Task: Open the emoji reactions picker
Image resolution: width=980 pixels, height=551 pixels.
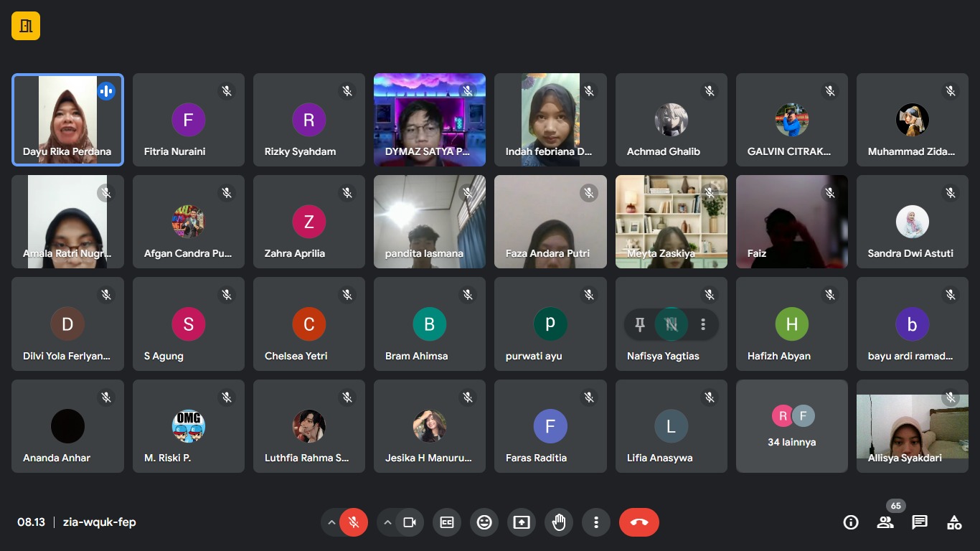Action: click(x=484, y=522)
